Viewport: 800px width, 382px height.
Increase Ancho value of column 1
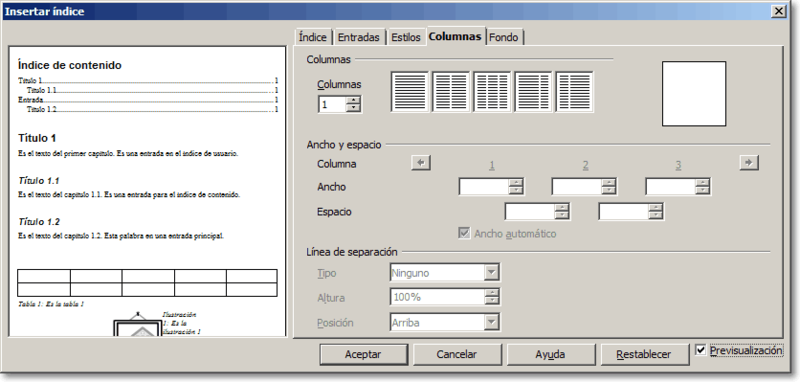[516, 183]
